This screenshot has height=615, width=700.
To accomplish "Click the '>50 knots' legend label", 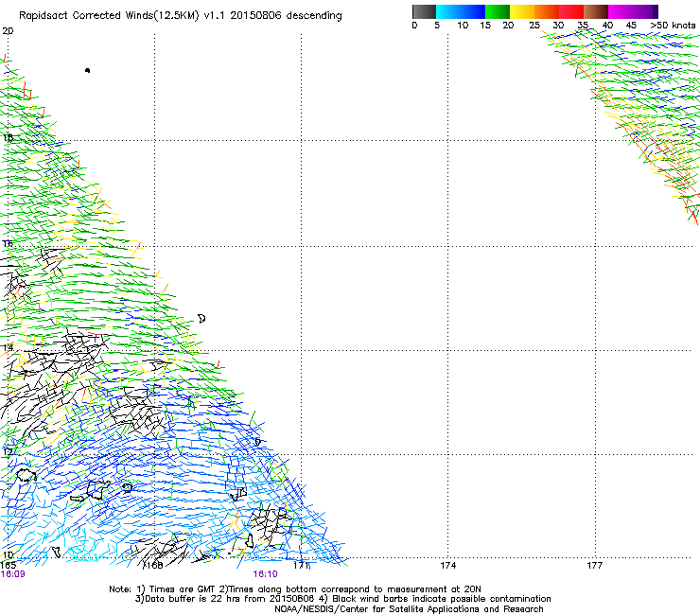I will 674,26.
